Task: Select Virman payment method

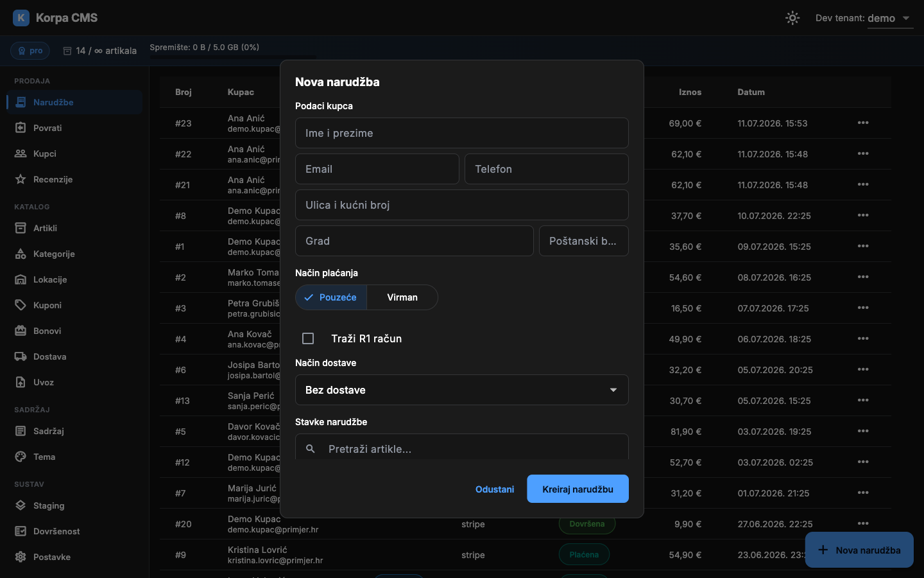Action: pos(402,297)
